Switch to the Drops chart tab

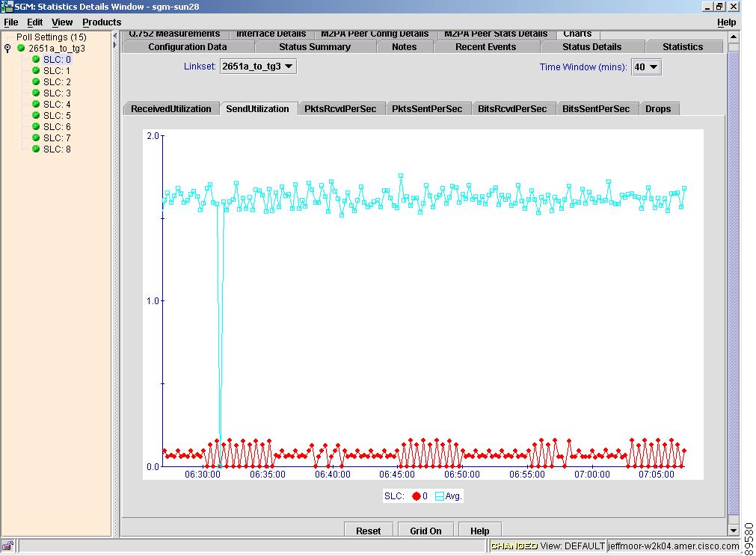[657, 109]
